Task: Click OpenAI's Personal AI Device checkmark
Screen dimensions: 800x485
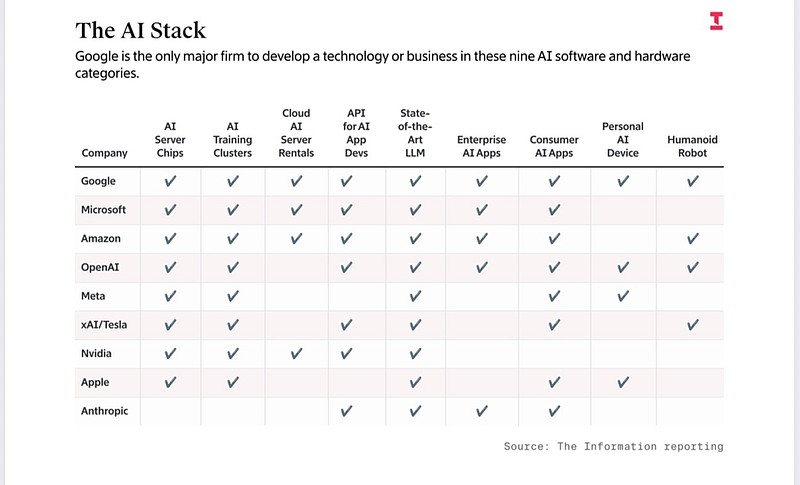Action: (623, 268)
